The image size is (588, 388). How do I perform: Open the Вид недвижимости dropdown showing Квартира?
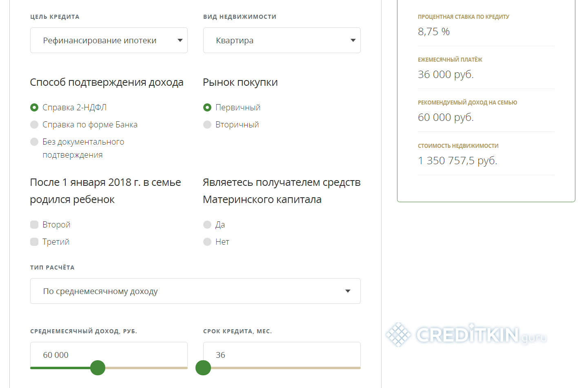[x=282, y=40]
